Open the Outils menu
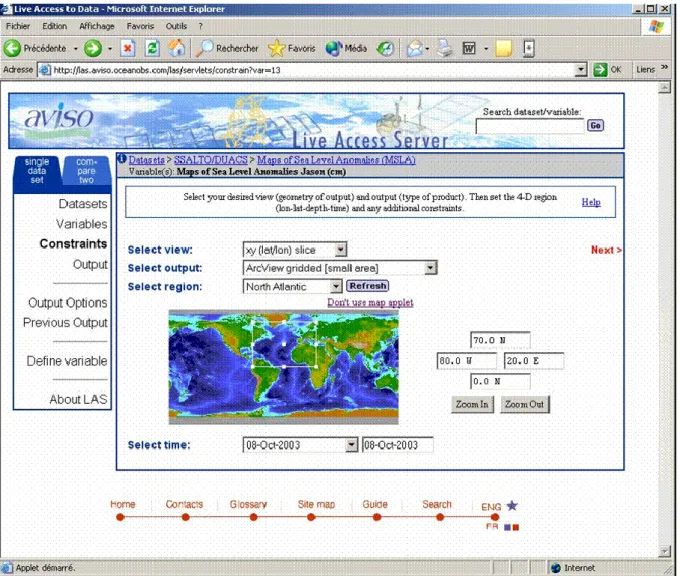This screenshot has width=680, height=576. [176, 26]
